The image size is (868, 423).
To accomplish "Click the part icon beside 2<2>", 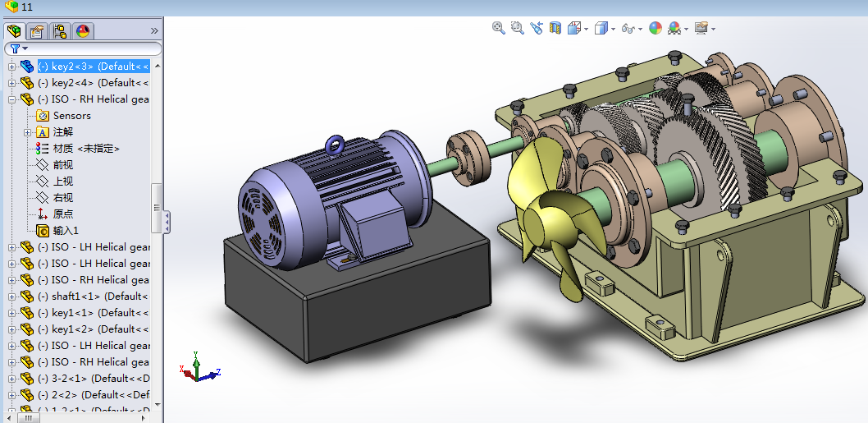I will point(26,395).
